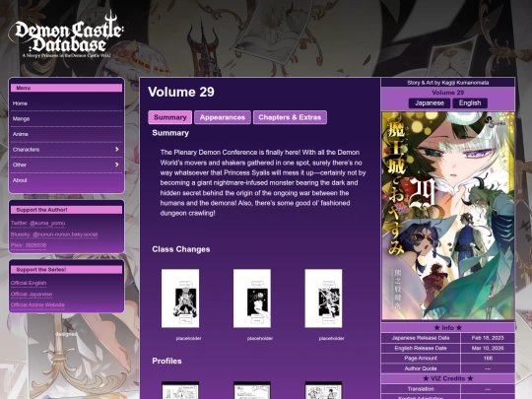Open the Pixiv 2926038 link
Image resolution: width=532 pixels, height=399 pixels.
(x=29, y=245)
